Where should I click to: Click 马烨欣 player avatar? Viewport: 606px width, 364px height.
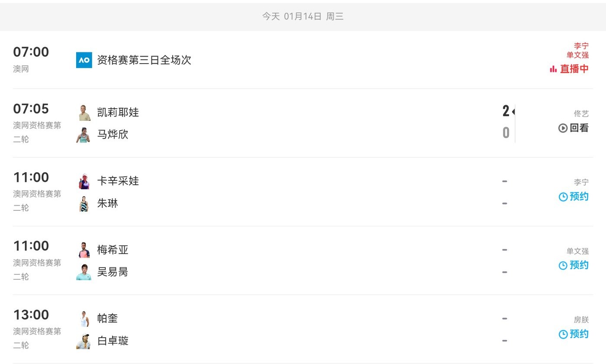pos(84,135)
